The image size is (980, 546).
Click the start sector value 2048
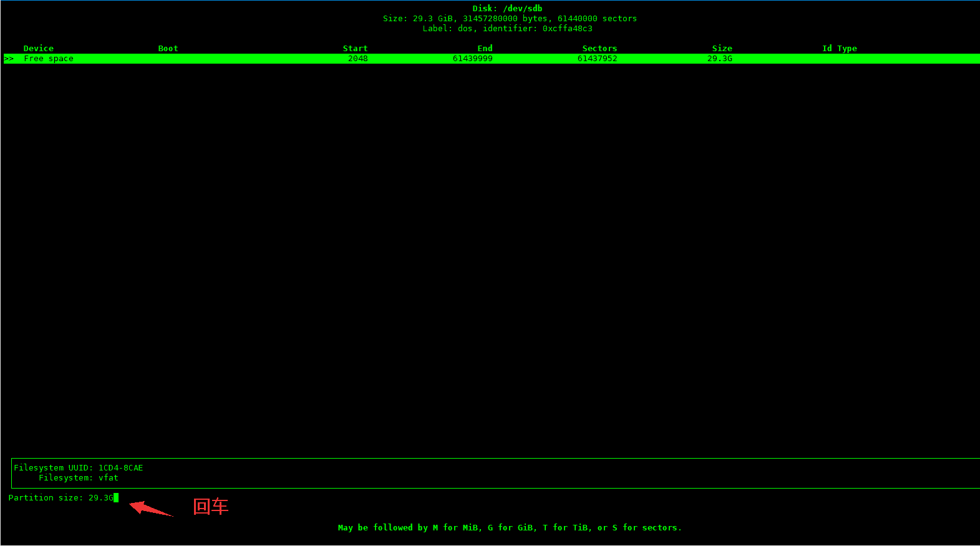click(358, 59)
